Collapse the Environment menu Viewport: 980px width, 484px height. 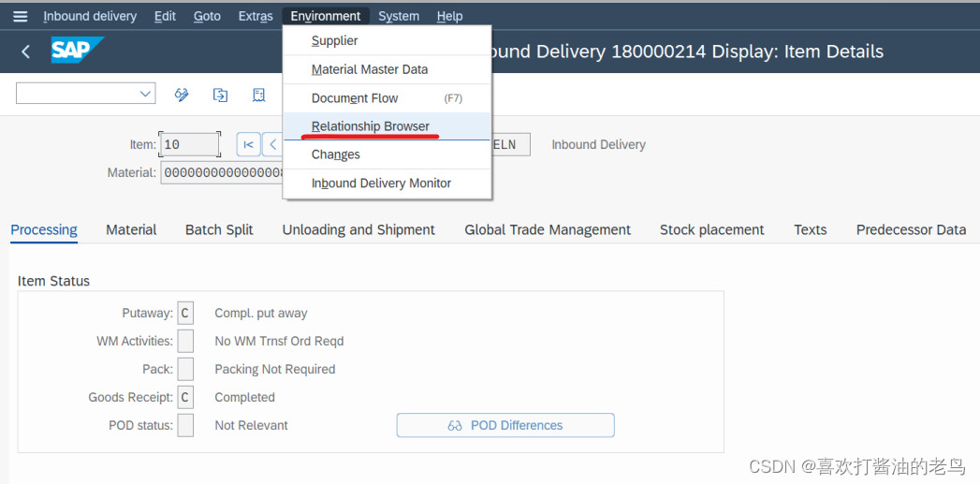326,16
